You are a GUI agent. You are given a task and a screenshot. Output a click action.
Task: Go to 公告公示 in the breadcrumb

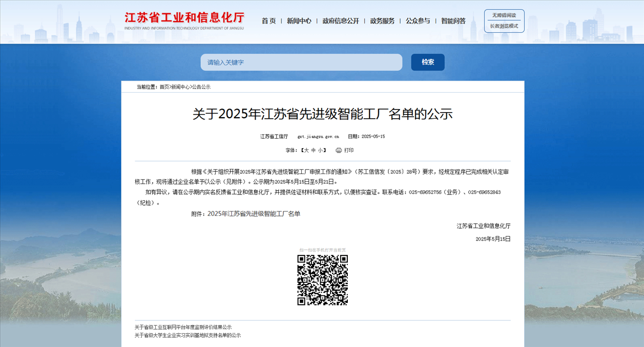tap(201, 87)
